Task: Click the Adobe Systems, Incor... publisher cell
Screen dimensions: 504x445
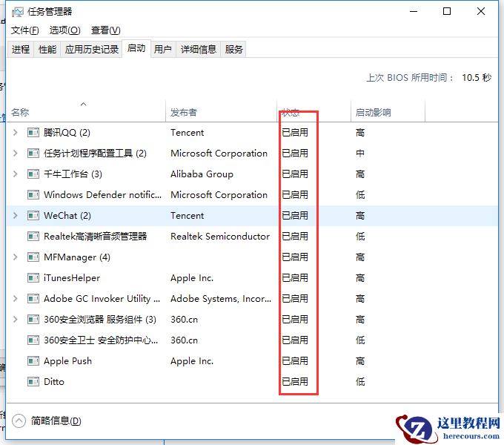Action: 221,299
